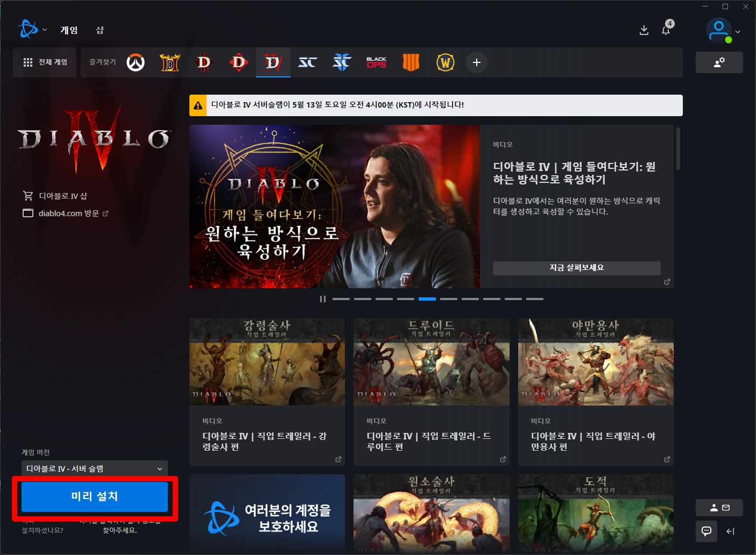Image resolution: width=756 pixels, height=555 pixels.
Task: Select the StarCraft II icon
Action: click(x=342, y=62)
